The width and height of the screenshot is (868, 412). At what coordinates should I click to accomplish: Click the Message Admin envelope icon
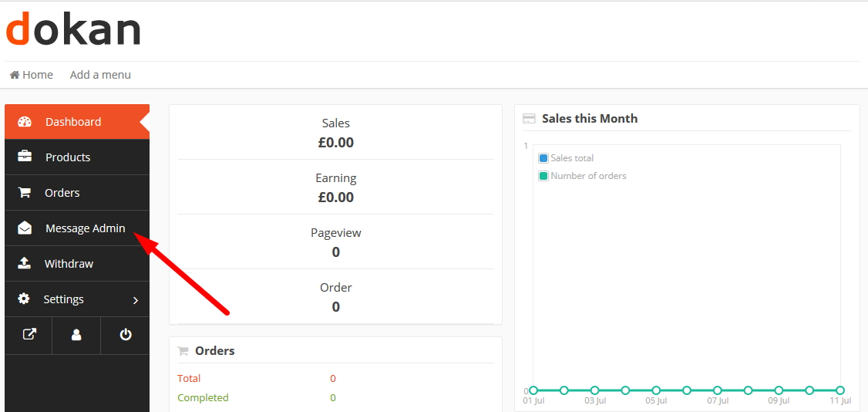click(25, 228)
